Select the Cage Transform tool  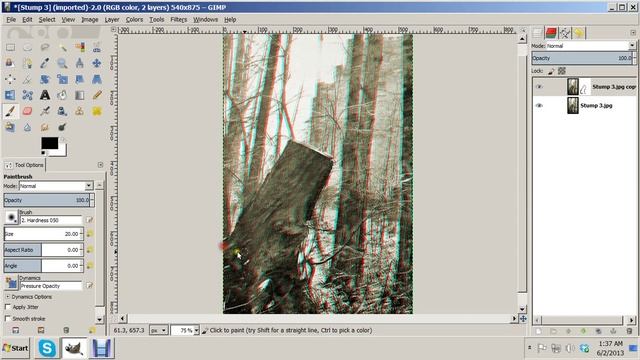27,95
